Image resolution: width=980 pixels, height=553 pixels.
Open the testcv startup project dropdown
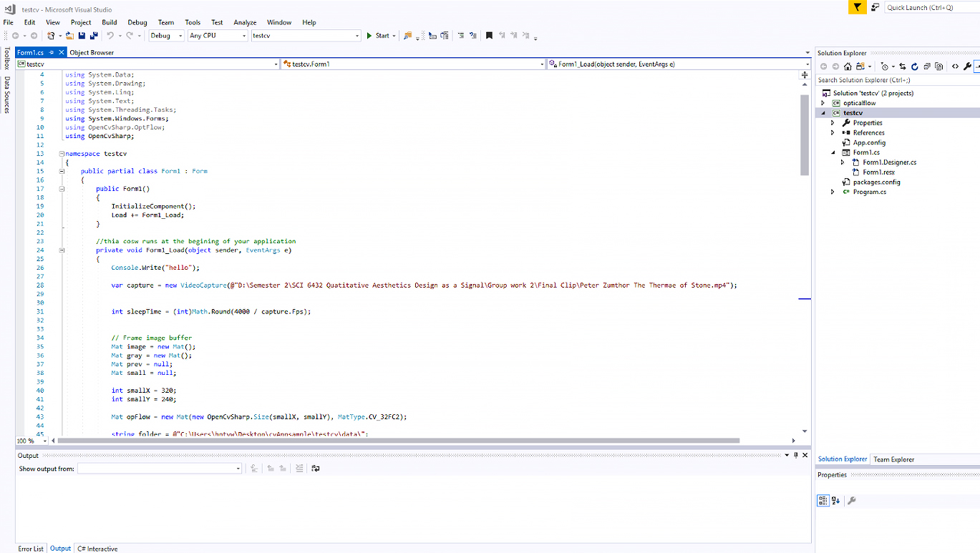(x=306, y=35)
